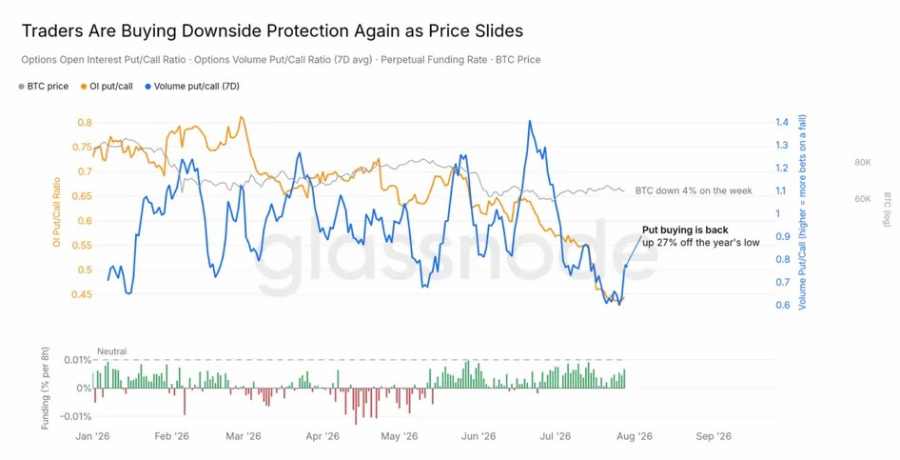Toggle the Volume put/call (7D) legend entry

[192, 86]
